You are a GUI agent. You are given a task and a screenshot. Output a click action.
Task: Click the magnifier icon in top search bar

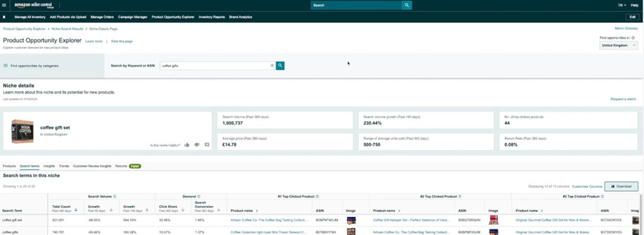407,5
